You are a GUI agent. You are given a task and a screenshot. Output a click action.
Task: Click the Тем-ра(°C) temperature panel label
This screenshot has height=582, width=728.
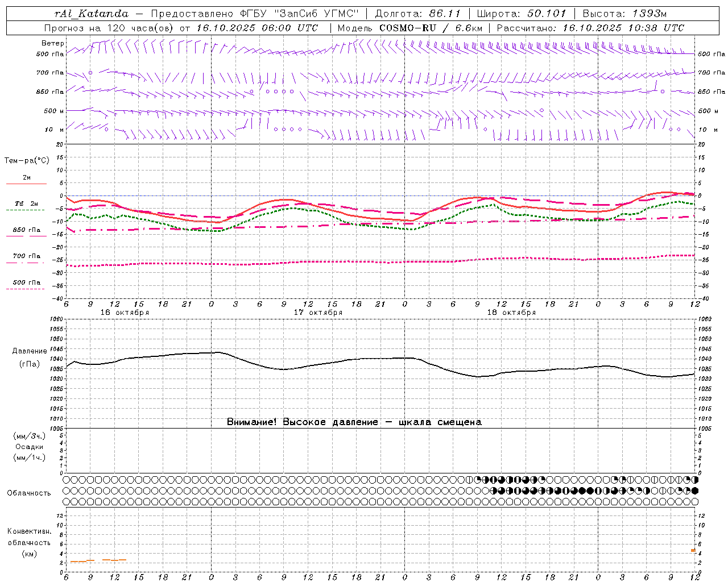coord(27,161)
